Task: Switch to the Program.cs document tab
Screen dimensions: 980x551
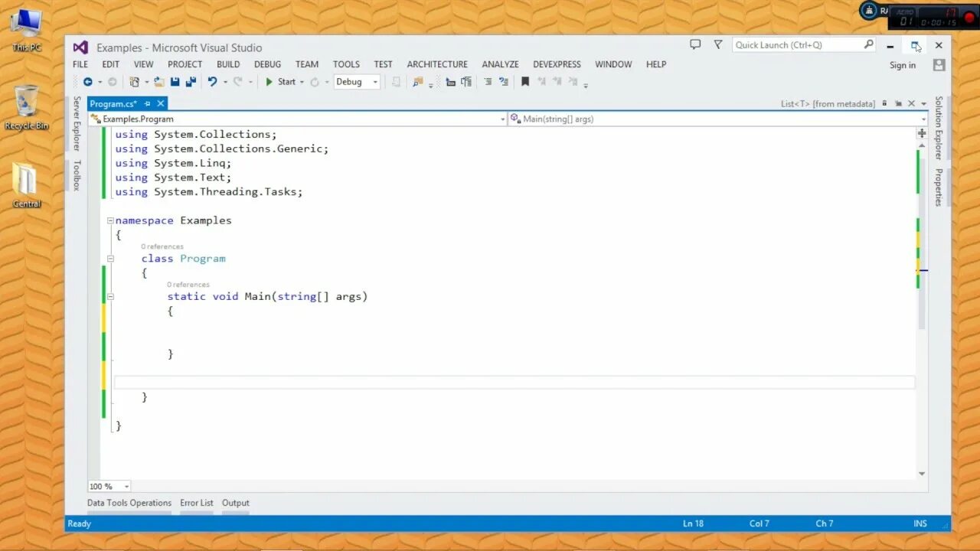Action: pos(113,104)
